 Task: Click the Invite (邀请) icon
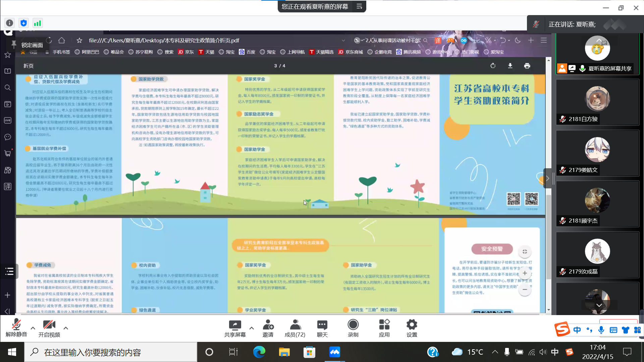[x=268, y=325]
